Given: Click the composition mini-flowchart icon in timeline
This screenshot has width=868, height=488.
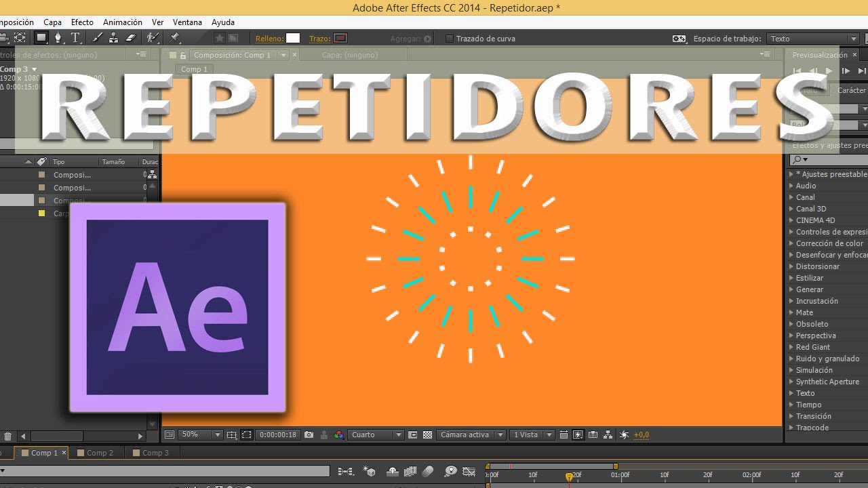Looking at the screenshot, I should pos(346,471).
